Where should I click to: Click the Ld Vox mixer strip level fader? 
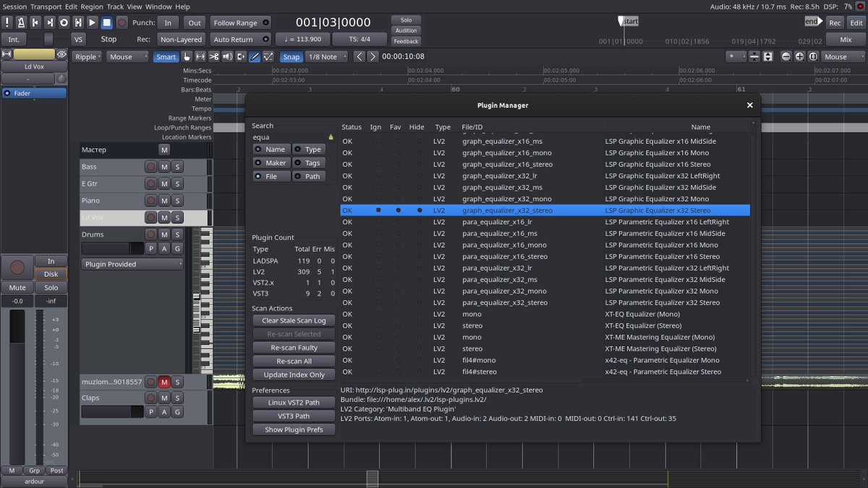coord(17,387)
